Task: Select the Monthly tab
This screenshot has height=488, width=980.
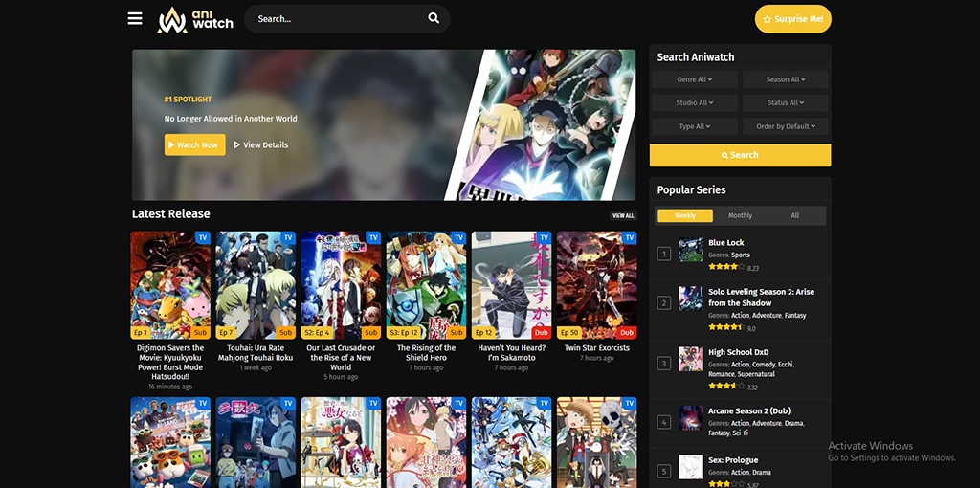Action: (x=740, y=215)
